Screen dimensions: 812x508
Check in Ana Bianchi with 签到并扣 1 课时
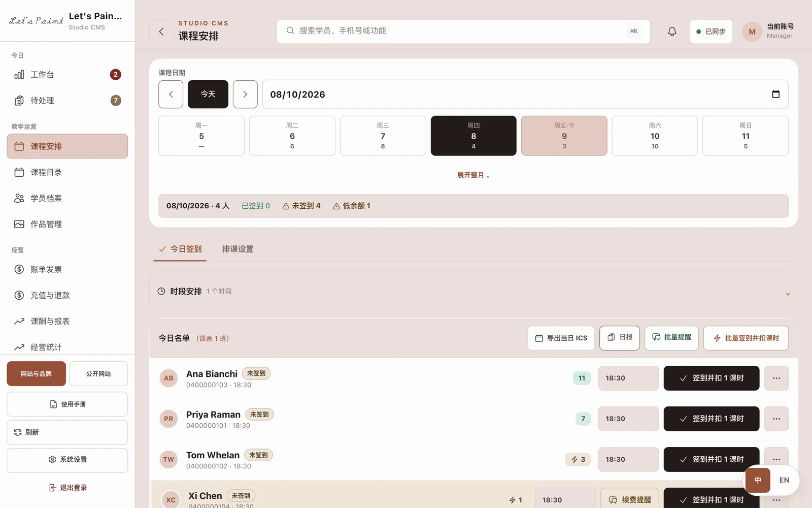pyautogui.click(x=712, y=378)
